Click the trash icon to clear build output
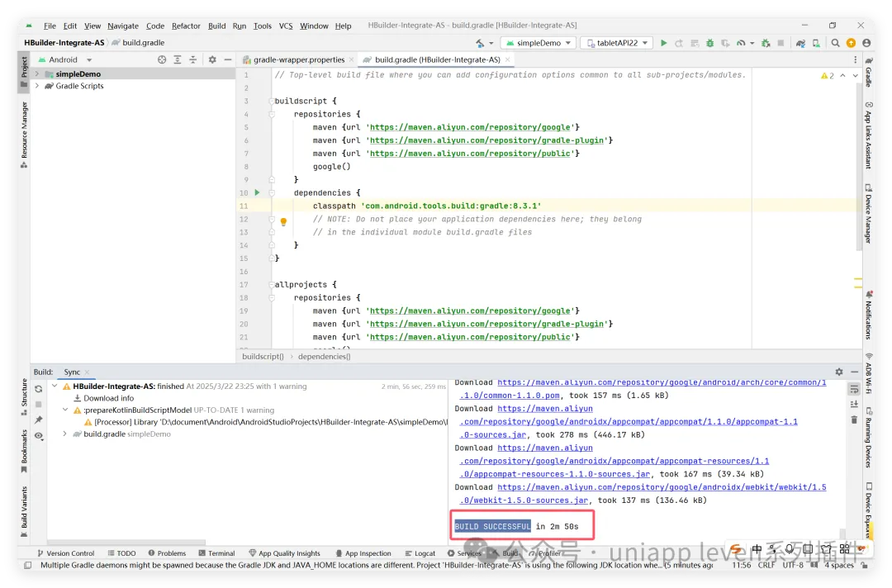This screenshot has width=892, height=588. (854, 420)
